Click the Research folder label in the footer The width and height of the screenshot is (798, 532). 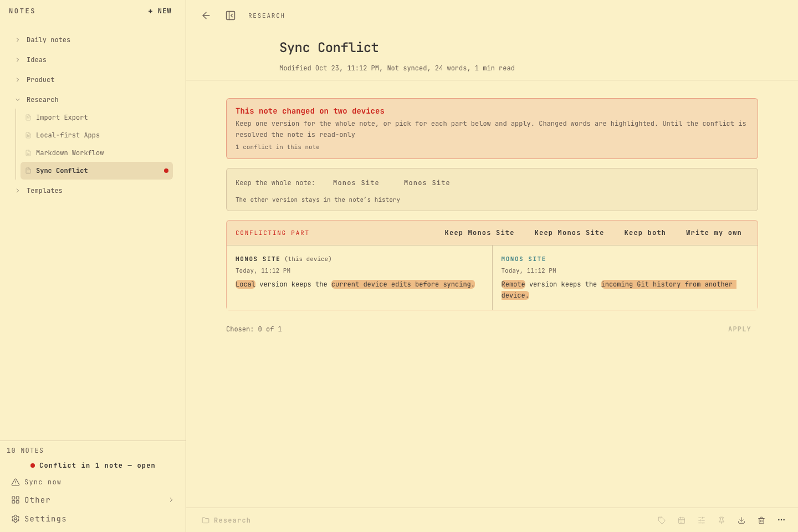pyautogui.click(x=232, y=520)
